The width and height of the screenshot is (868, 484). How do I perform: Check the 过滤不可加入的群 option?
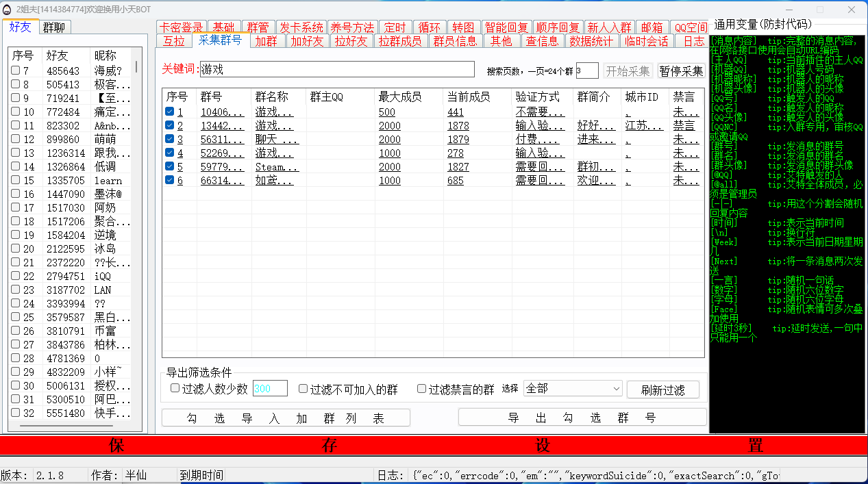point(303,389)
